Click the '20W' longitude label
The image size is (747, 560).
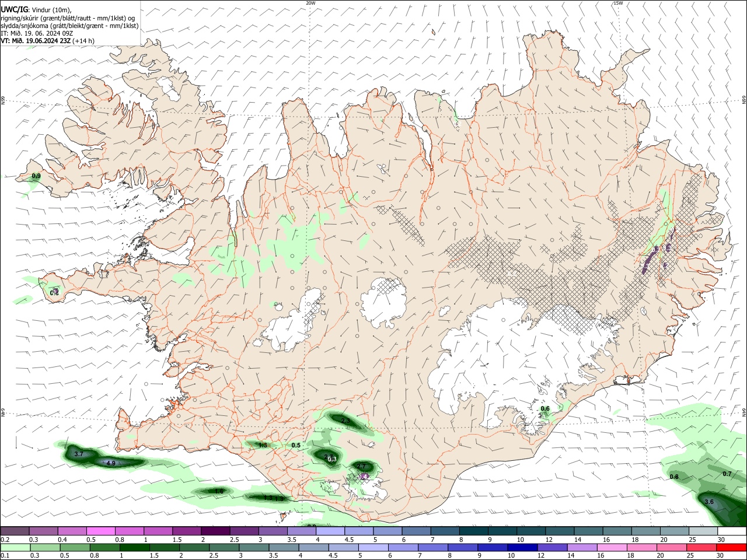click(310, 3)
